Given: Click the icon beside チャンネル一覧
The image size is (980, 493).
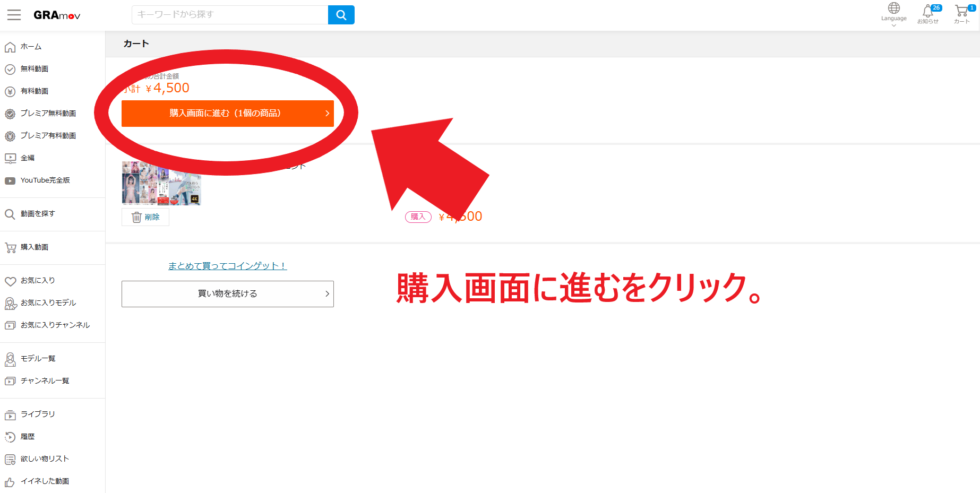Looking at the screenshot, I should 10,382.
